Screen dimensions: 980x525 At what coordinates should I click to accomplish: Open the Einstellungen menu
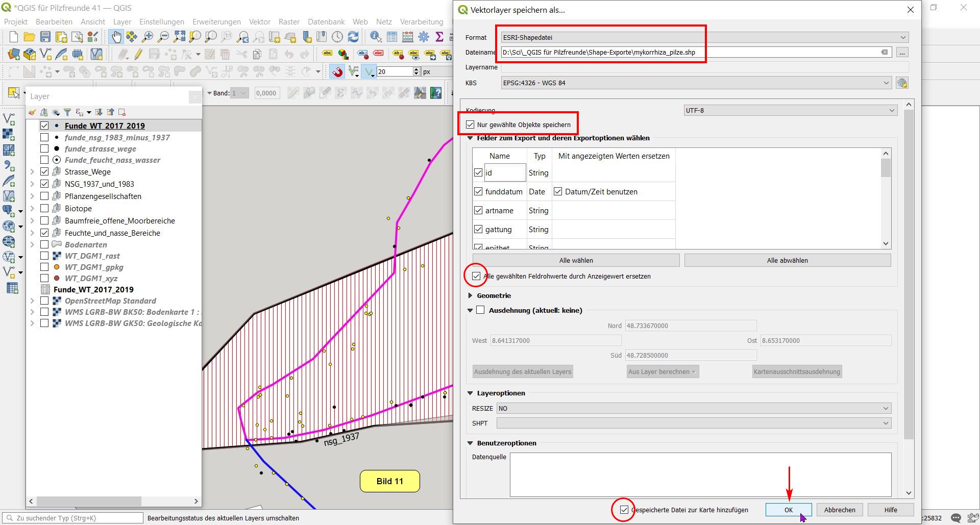pos(161,22)
